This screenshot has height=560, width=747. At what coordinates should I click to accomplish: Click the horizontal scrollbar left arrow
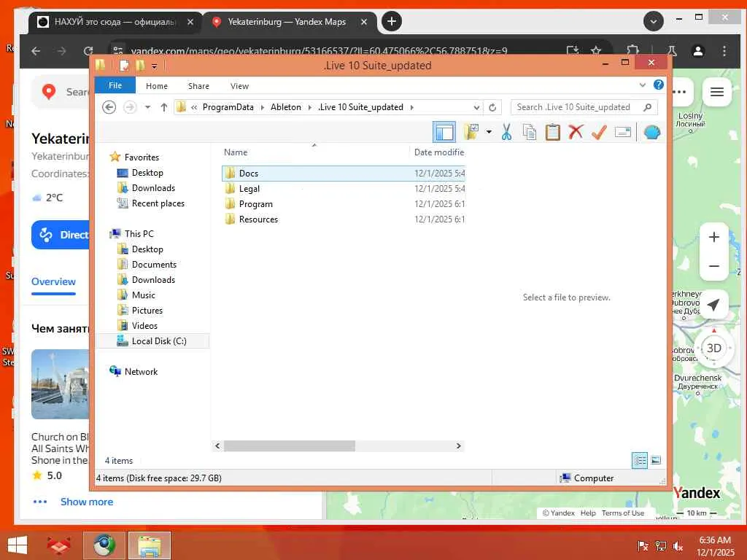point(217,446)
